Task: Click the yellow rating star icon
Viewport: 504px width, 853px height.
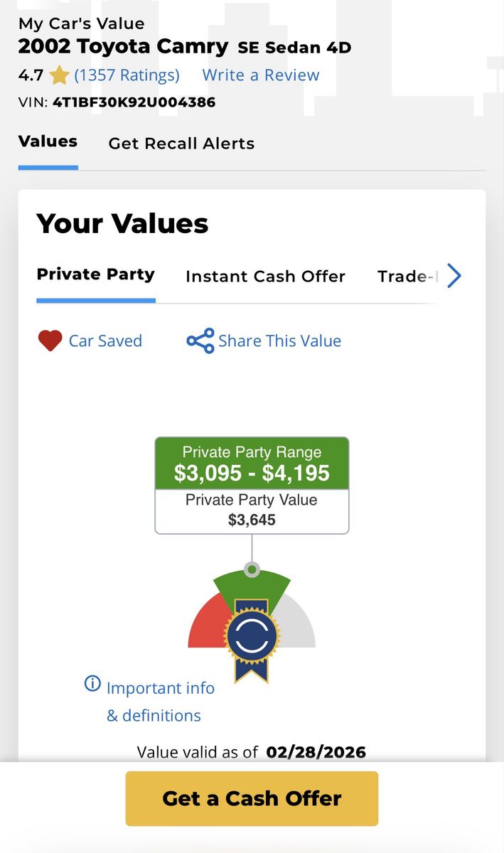Action: point(59,75)
